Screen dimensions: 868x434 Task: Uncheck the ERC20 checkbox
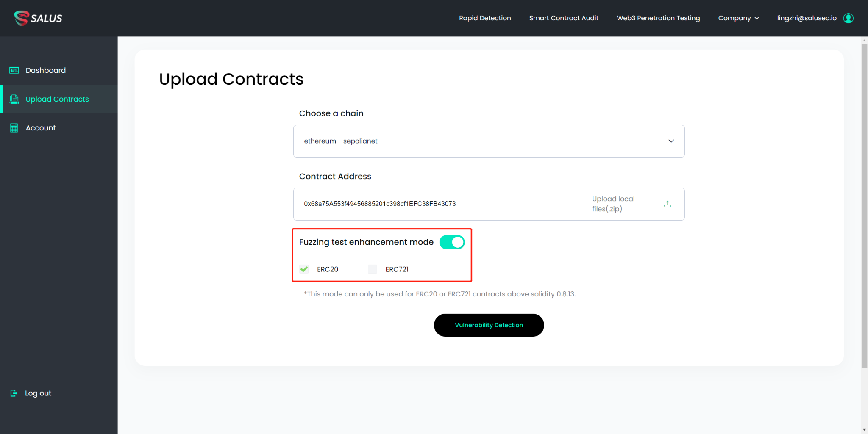pos(304,269)
